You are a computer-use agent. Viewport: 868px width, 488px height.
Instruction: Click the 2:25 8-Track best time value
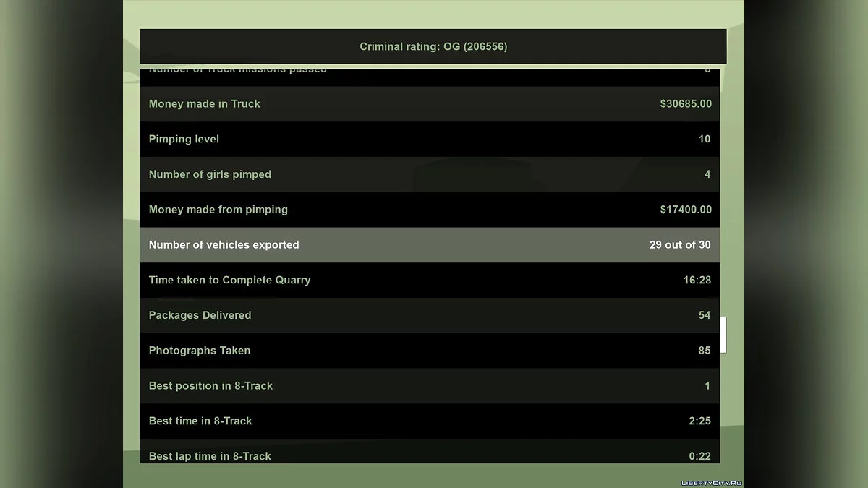[x=699, y=421]
